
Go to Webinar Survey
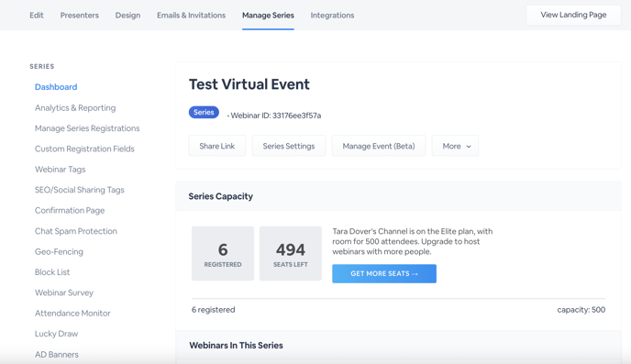click(64, 292)
